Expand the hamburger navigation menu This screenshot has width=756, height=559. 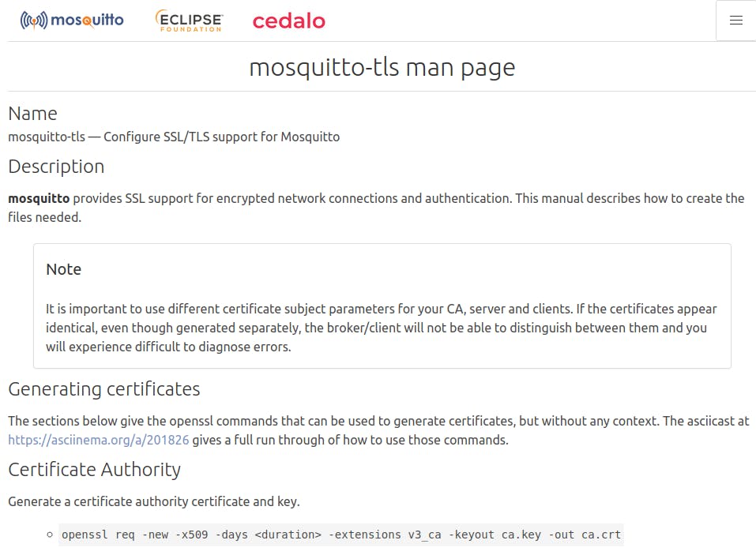click(735, 21)
